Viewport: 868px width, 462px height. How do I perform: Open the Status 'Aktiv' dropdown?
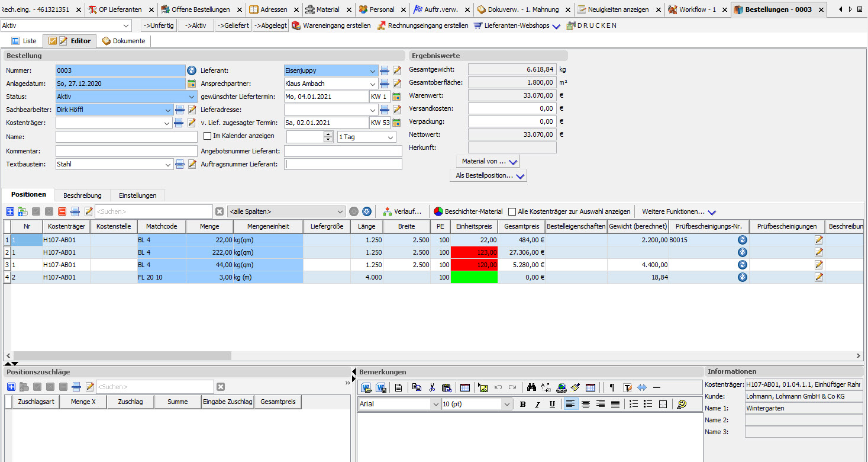point(192,97)
